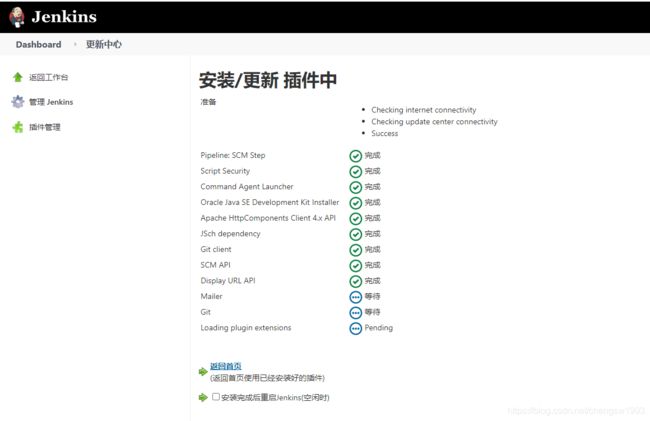Image resolution: width=650 pixels, height=421 pixels.
Task: Click the gear icon for 管理 Jenkins
Action: [18, 102]
